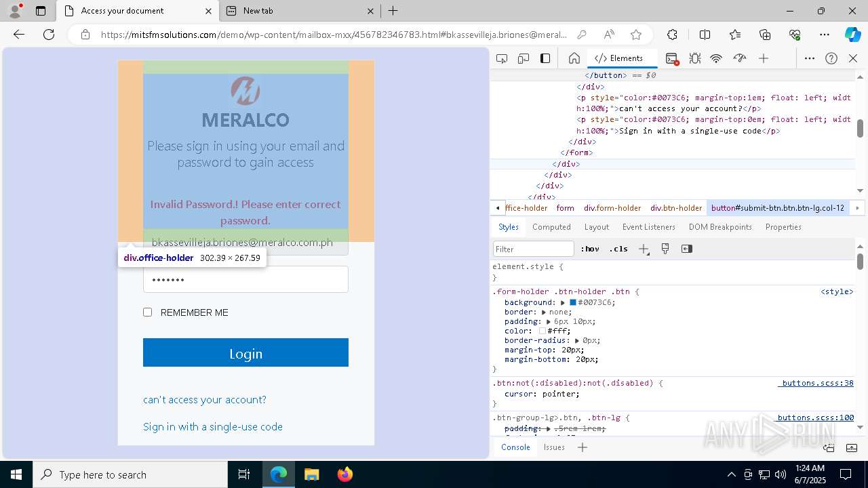This screenshot has height=488, width=868.
Task: Open the Properties tab
Action: tap(783, 227)
